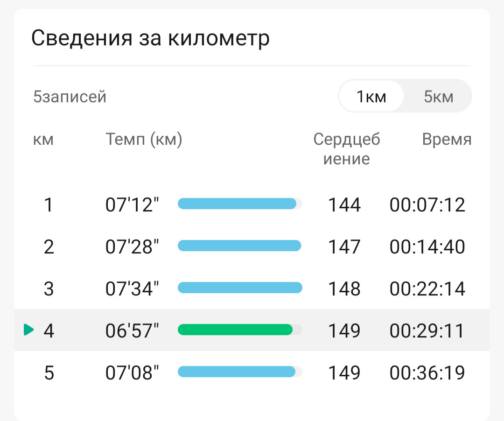Select the kilometer 1 row

(x=252, y=204)
